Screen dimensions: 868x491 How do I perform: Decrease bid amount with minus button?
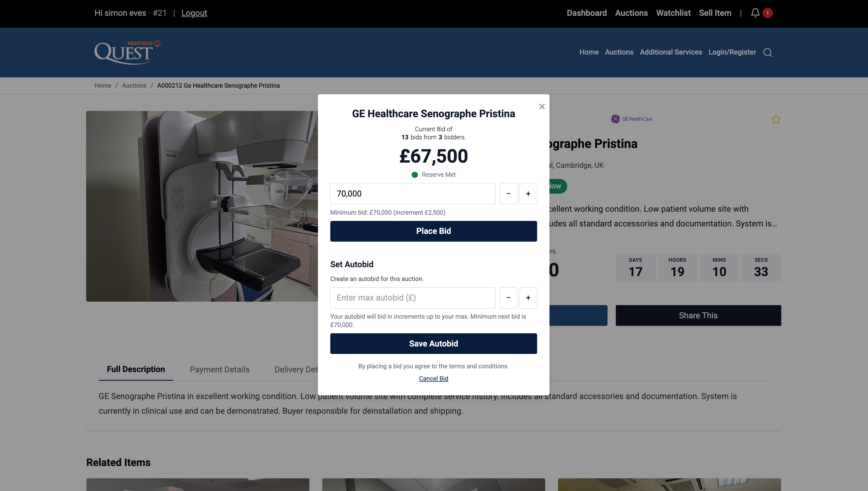coord(508,194)
